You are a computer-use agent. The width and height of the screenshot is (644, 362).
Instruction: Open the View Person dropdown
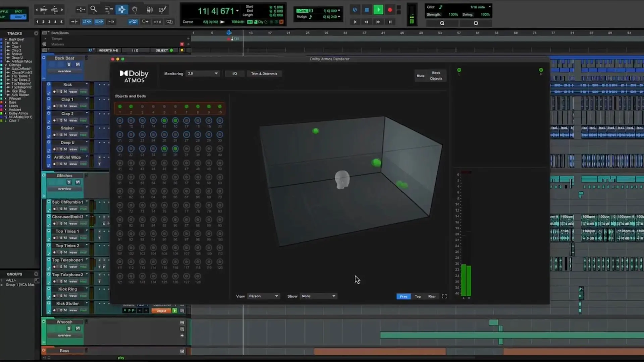coord(263,296)
